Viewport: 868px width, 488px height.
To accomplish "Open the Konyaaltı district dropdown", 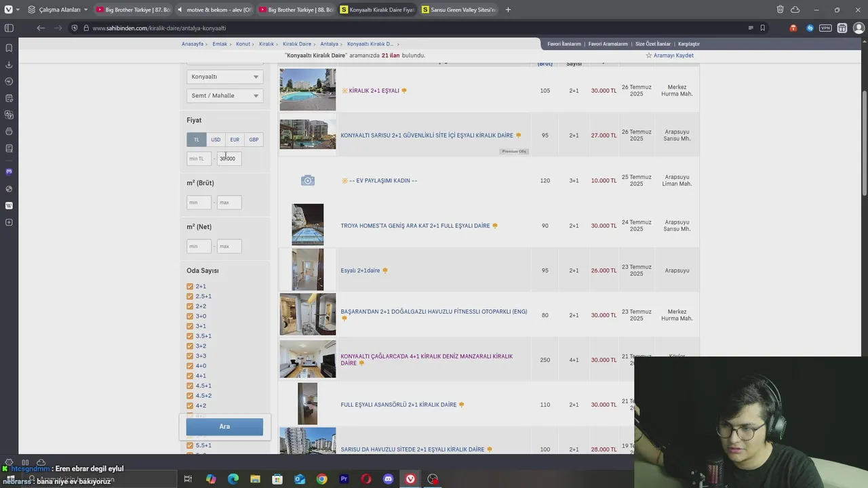I will pos(224,77).
